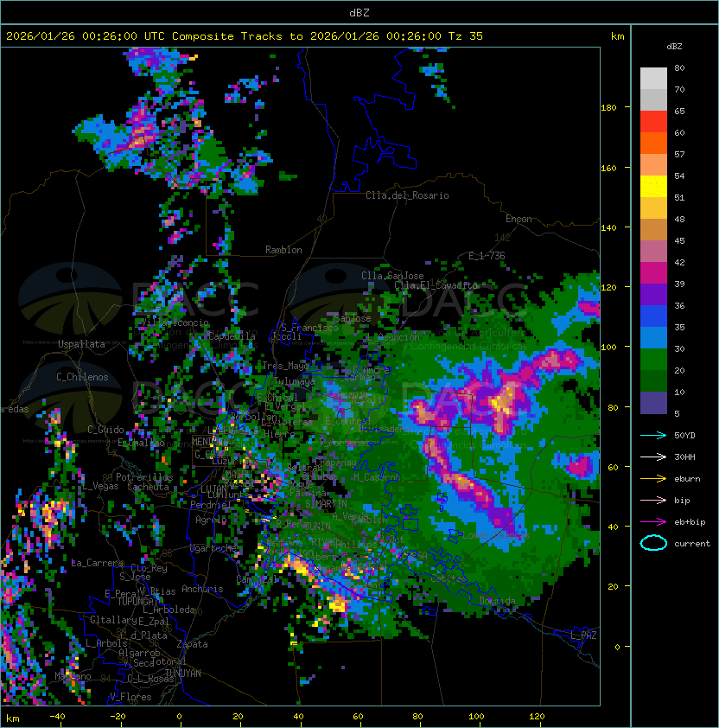Image resolution: width=719 pixels, height=728 pixels.
Task: Pick the red 60–65 dBZ swatch
Action: pyautogui.click(x=653, y=122)
